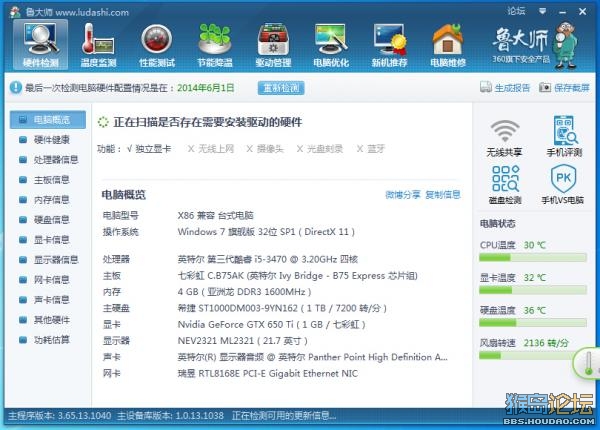Click the 无线共享 WiFi sharing icon
600x430 pixels.
coord(505,131)
